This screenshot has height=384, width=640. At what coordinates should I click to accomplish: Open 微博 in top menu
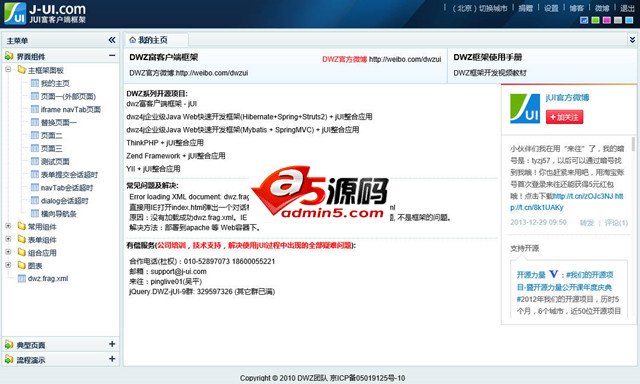(602, 8)
